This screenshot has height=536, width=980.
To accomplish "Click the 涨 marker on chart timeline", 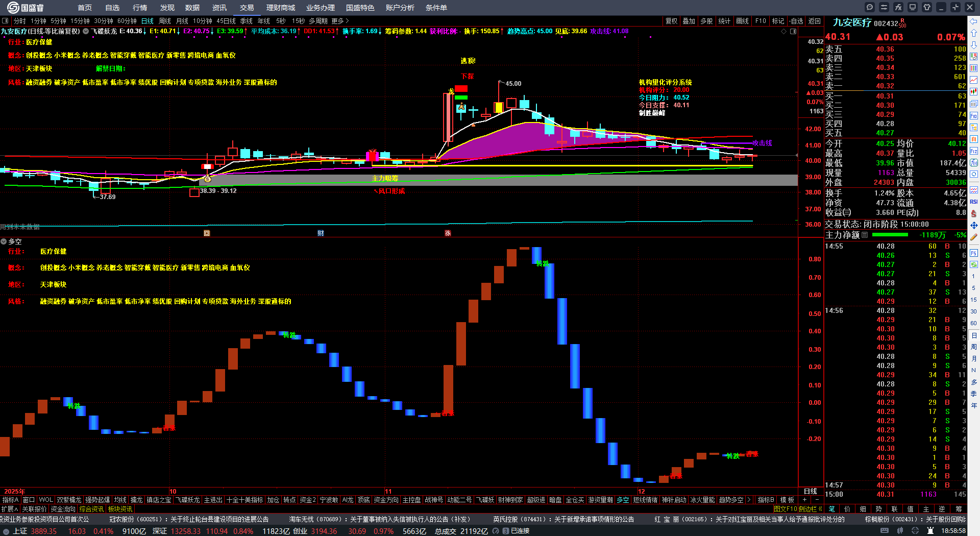I will point(448,233).
